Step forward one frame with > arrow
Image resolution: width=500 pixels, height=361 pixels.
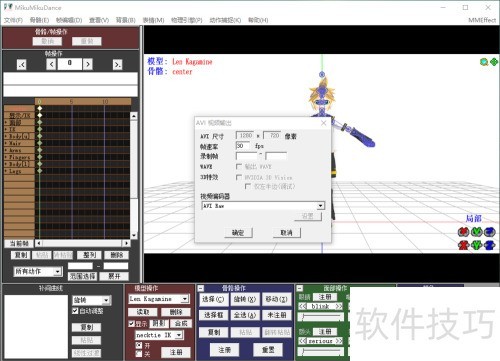87,64
